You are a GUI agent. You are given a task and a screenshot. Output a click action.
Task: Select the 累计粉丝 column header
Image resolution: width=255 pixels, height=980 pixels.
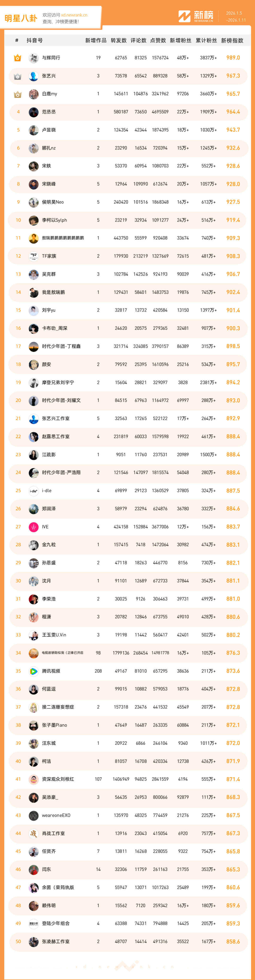206,40
